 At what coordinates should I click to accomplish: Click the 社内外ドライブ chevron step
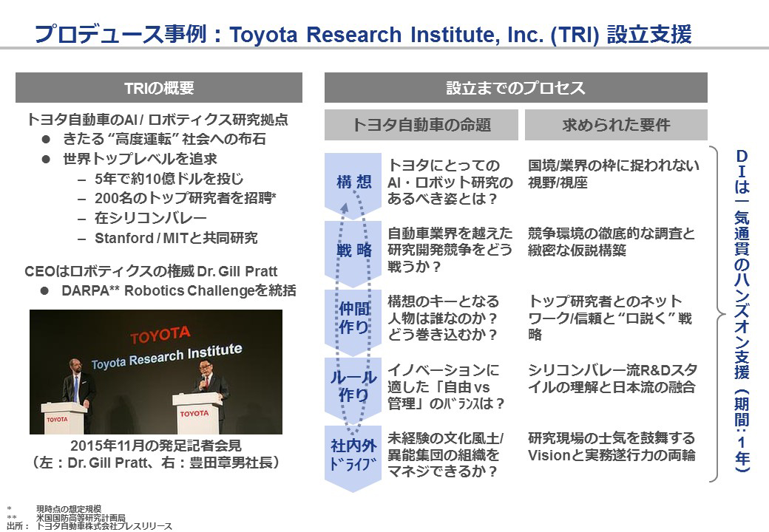353,457
